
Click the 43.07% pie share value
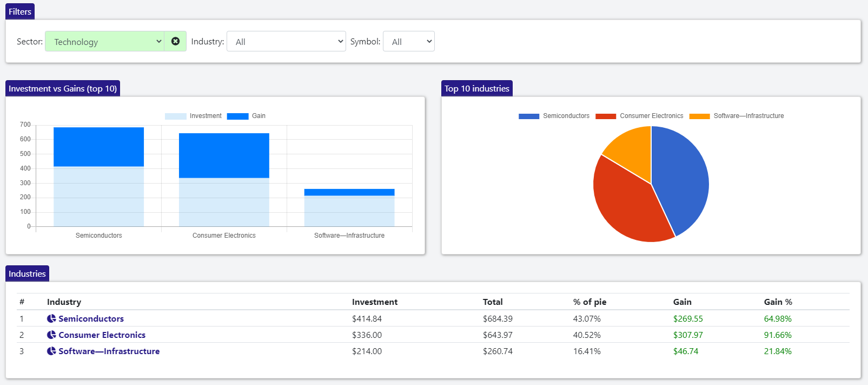click(587, 318)
